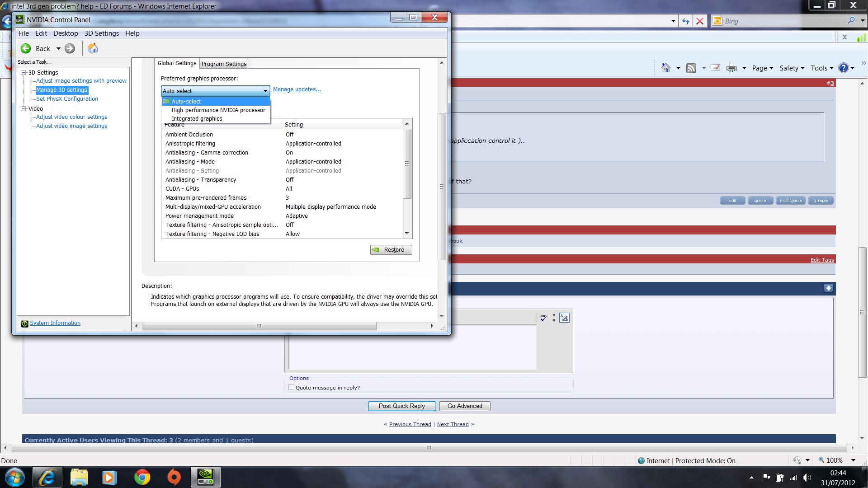Select the Anisotropic filtering row
The image size is (868, 488).
(x=282, y=144)
